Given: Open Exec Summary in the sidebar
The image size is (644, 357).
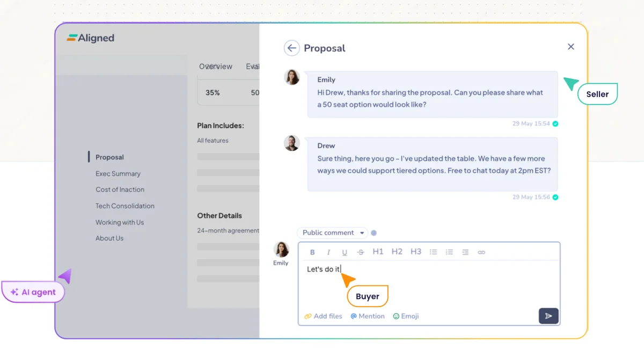Looking at the screenshot, I should point(118,173).
